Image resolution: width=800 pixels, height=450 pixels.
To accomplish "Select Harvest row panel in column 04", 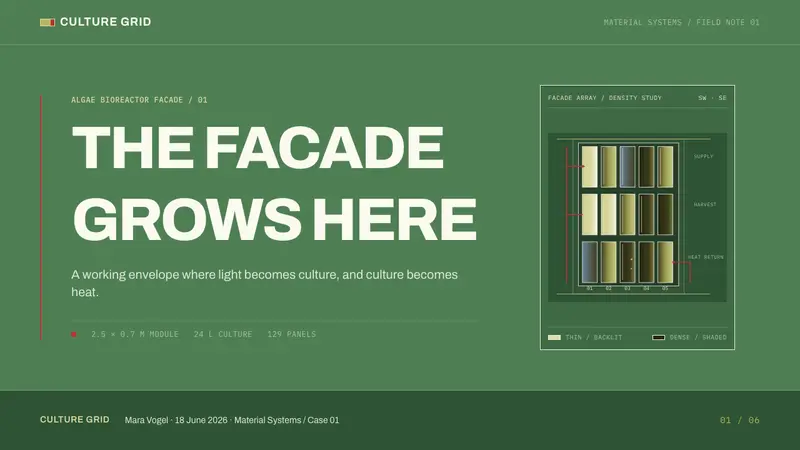I will click(646, 214).
